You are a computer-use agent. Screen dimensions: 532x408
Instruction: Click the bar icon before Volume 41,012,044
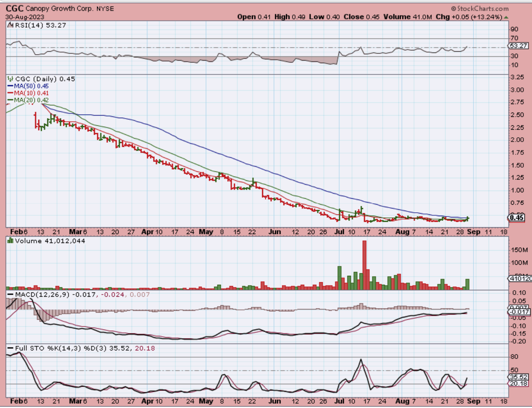click(x=10, y=241)
